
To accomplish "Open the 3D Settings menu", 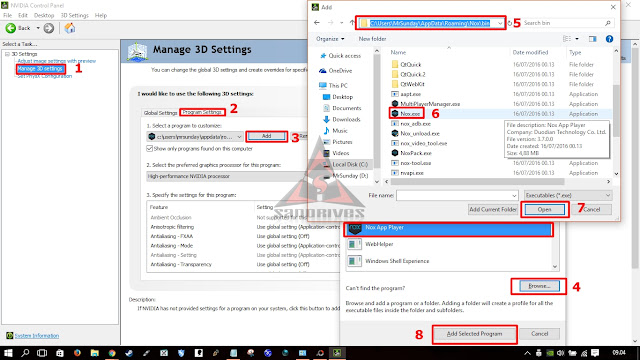I will (x=75, y=16).
